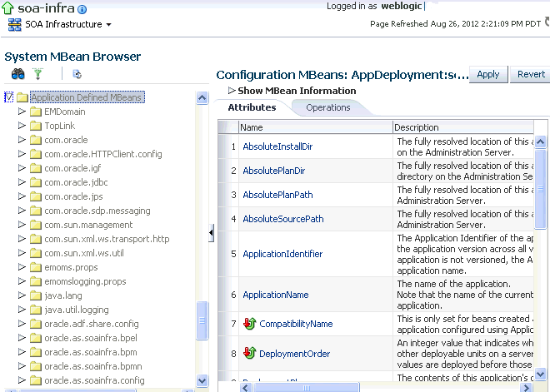
Task: Expand the com.oracle.jdbc node
Action: click(x=22, y=182)
